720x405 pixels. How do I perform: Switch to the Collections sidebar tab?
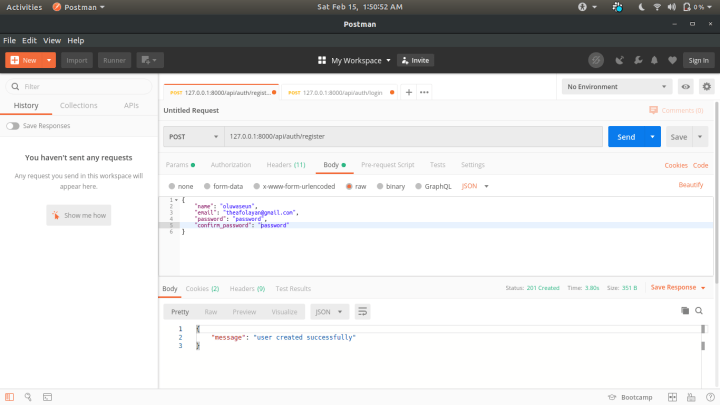tap(79, 105)
